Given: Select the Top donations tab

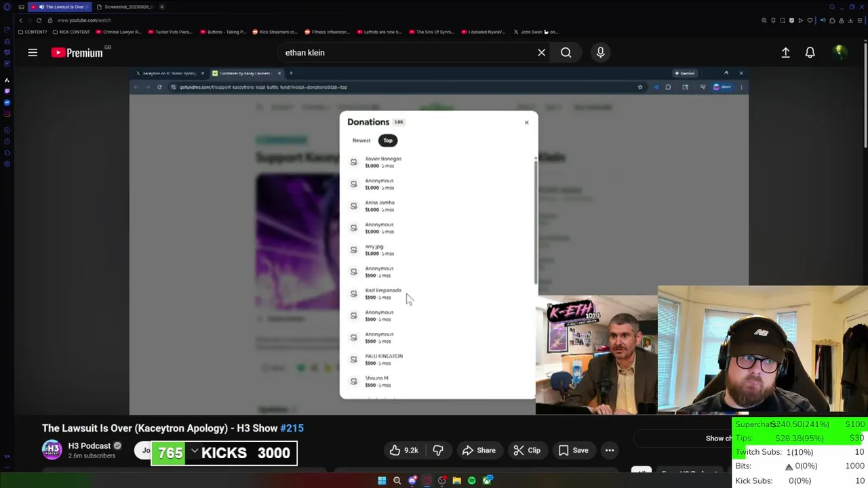Looking at the screenshot, I should tap(388, 140).
